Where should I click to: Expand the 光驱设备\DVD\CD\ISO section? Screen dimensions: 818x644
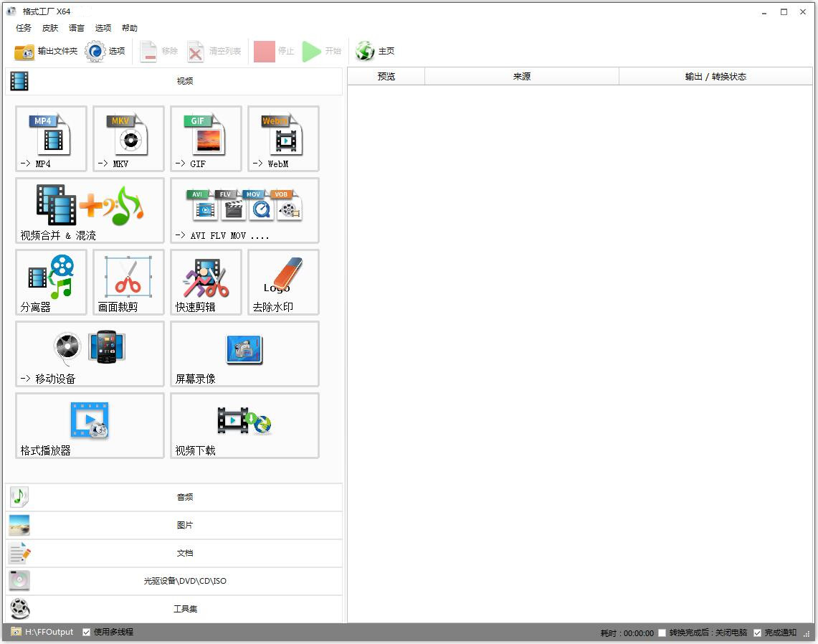tap(173, 581)
